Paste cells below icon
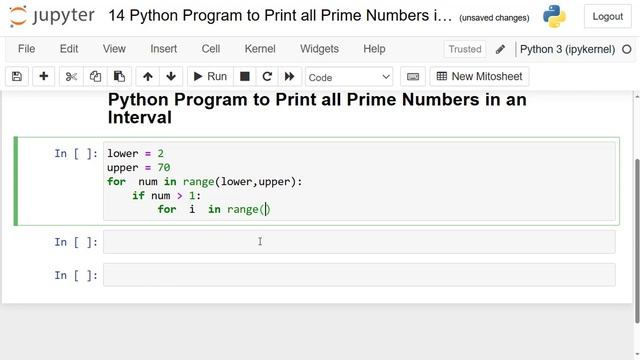The image size is (640, 360). click(x=119, y=76)
